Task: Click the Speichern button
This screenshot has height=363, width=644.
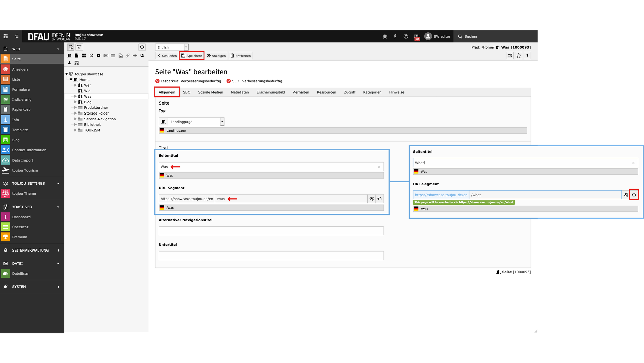Action: click(192, 56)
